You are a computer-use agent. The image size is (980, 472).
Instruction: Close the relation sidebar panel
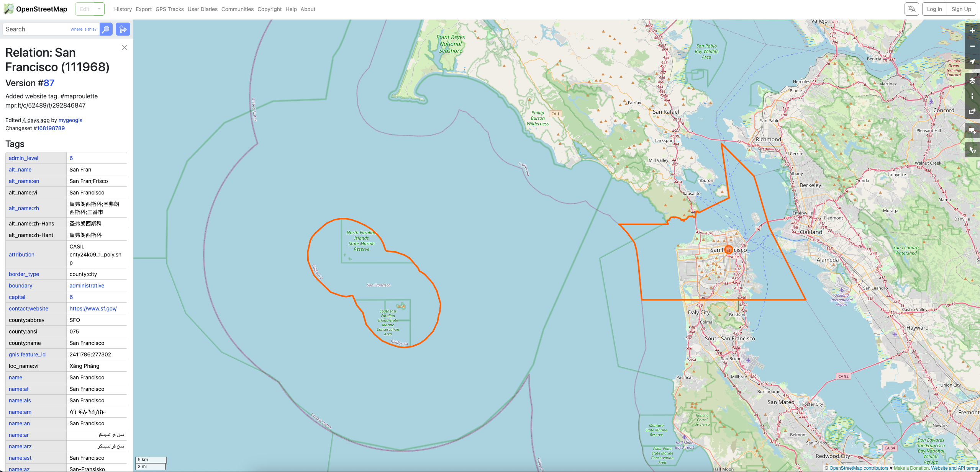pyautogui.click(x=124, y=47)
